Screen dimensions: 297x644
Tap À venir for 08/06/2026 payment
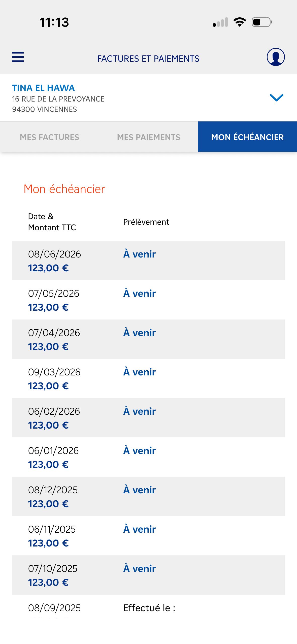point(139,254)
